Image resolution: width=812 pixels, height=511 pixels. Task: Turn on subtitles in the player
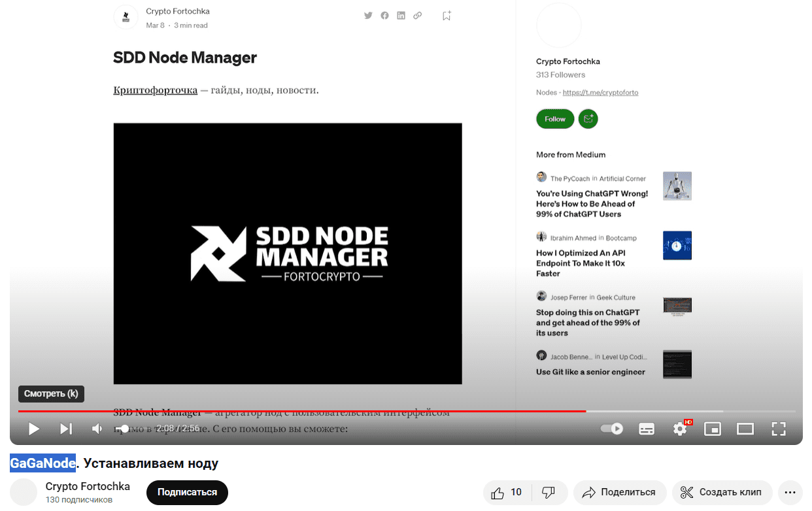click(647, 429)
